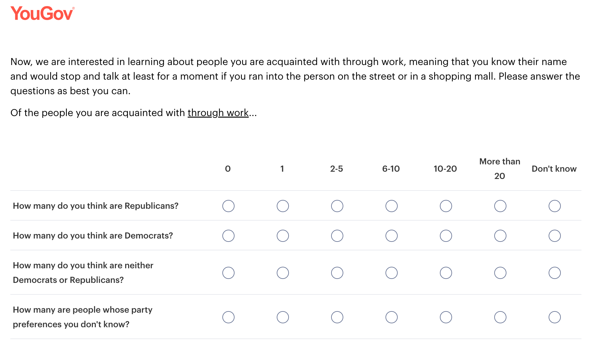Choose 0 for neither Democrats or Republicans
Viewport: 593px width, 364px height.
(x=228, y=273)
